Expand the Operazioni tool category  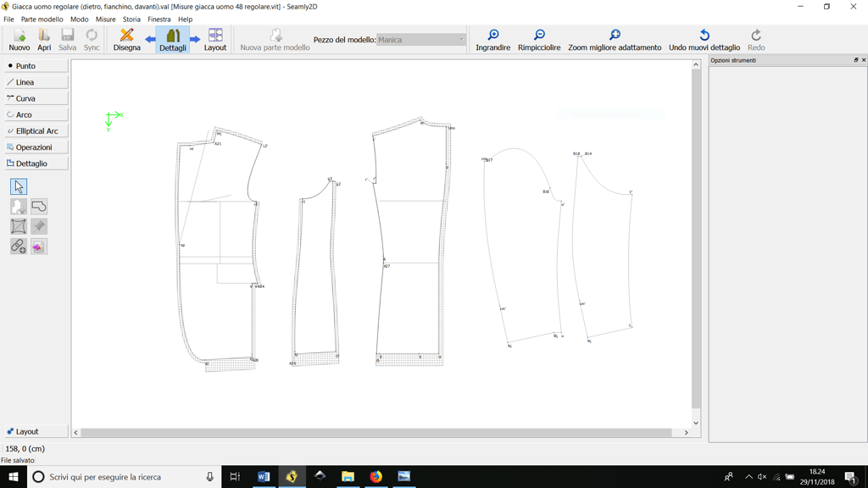coord(35,147)
